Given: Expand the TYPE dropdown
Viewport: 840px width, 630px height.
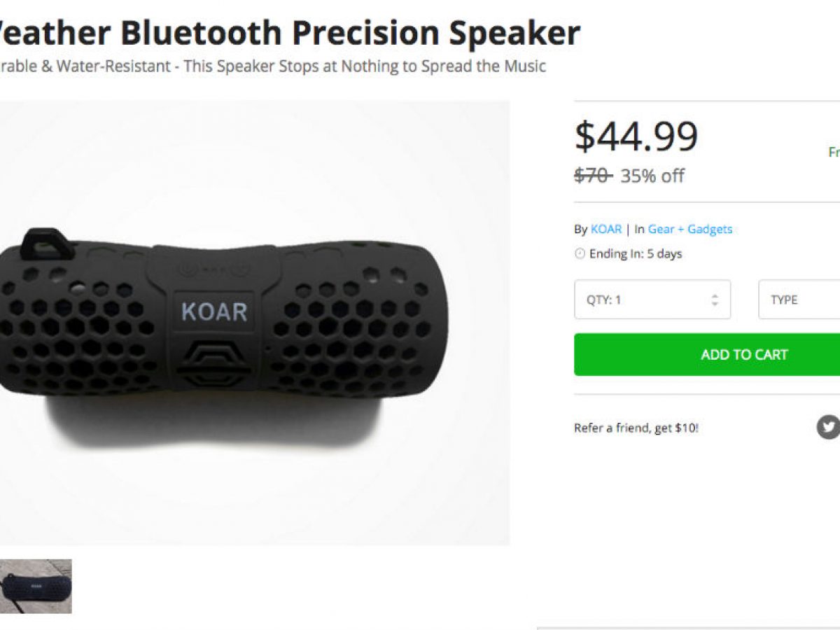Looking at the screenshot, I should click(x=799, y=300).
